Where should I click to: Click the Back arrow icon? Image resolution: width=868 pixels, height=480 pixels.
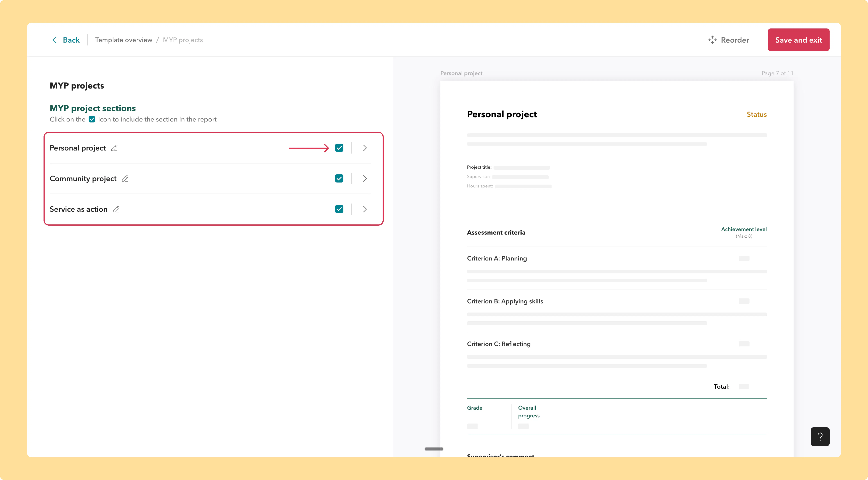54,40
